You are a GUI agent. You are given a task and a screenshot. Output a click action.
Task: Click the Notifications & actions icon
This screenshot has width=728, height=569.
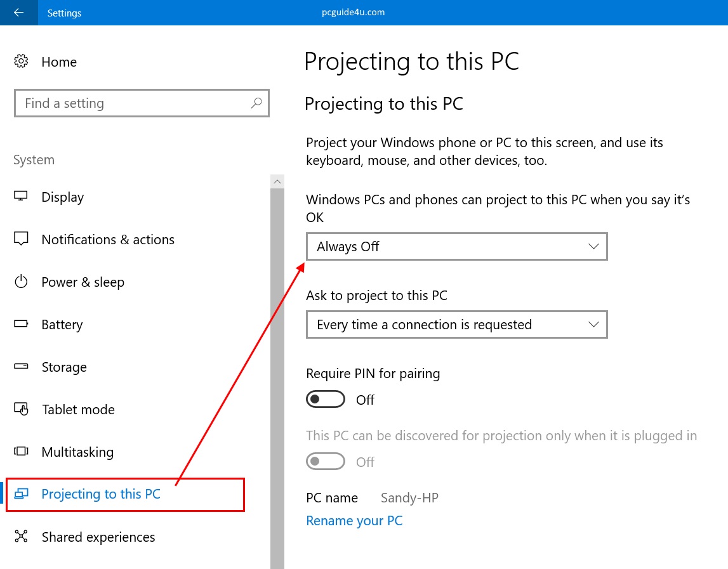pos(21,239)
